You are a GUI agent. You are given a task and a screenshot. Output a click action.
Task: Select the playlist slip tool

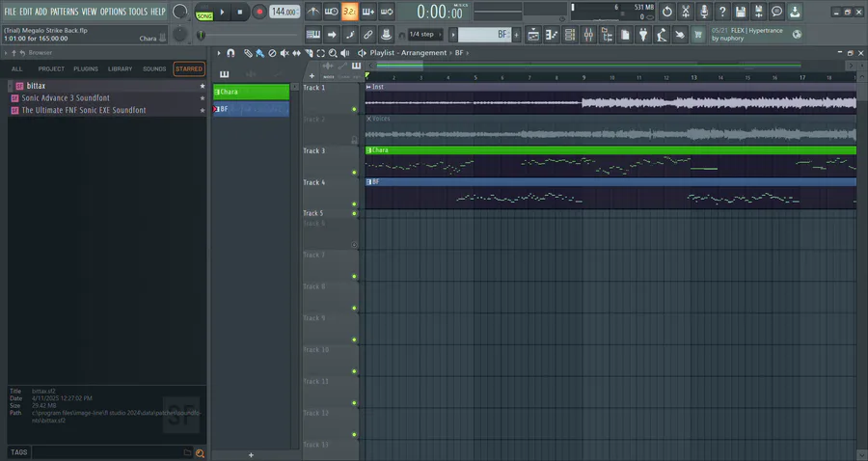tap(296, 53)
